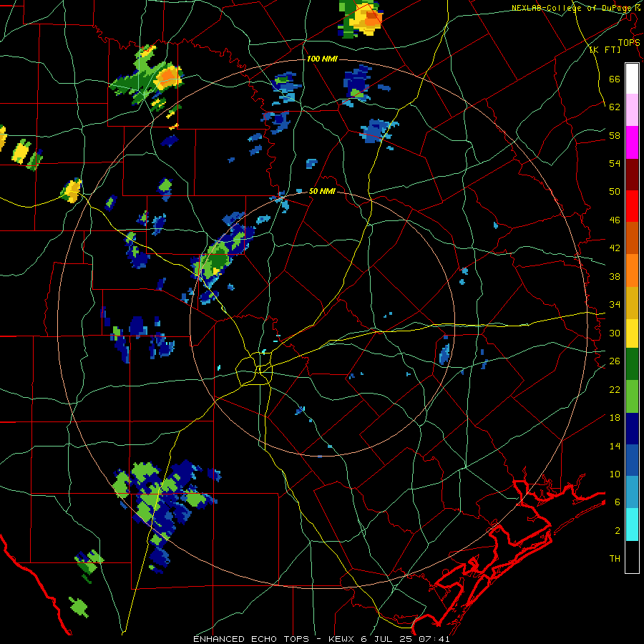
Task: Click the black TH threshold swatch
Action: point(632,557)
